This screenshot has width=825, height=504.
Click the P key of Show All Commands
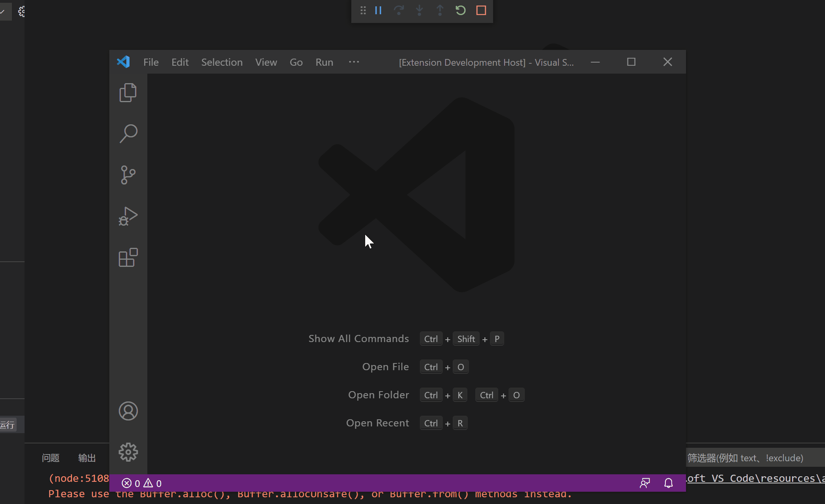[497, 339]
